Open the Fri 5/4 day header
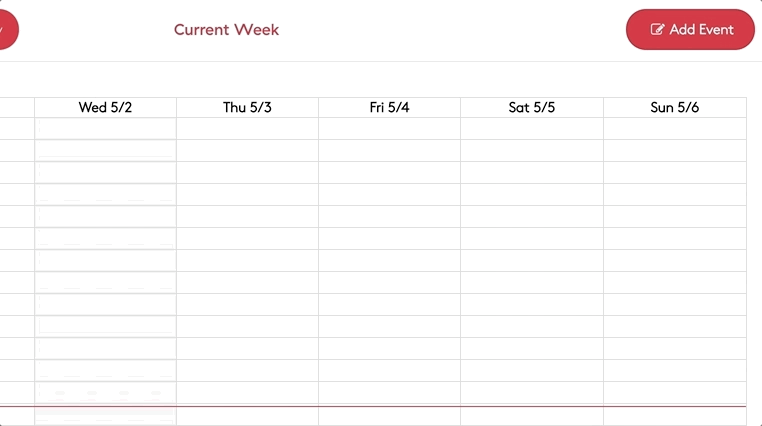 point(389,107)
